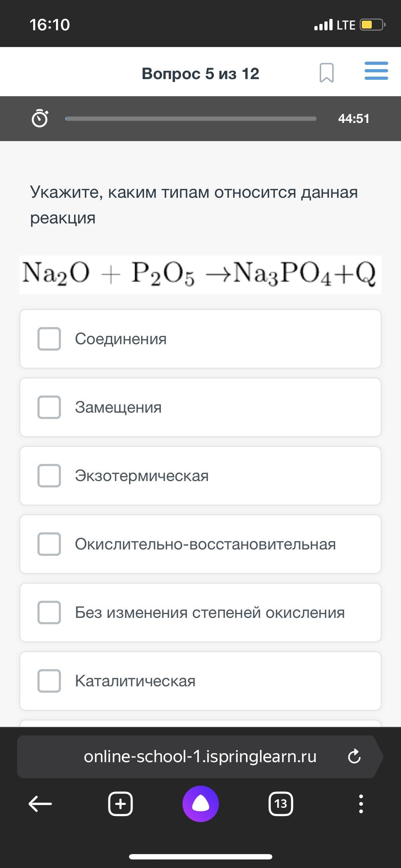Check Без изменения степеней окисления
This screenshot has width=401, height=868.
point(49,613)
